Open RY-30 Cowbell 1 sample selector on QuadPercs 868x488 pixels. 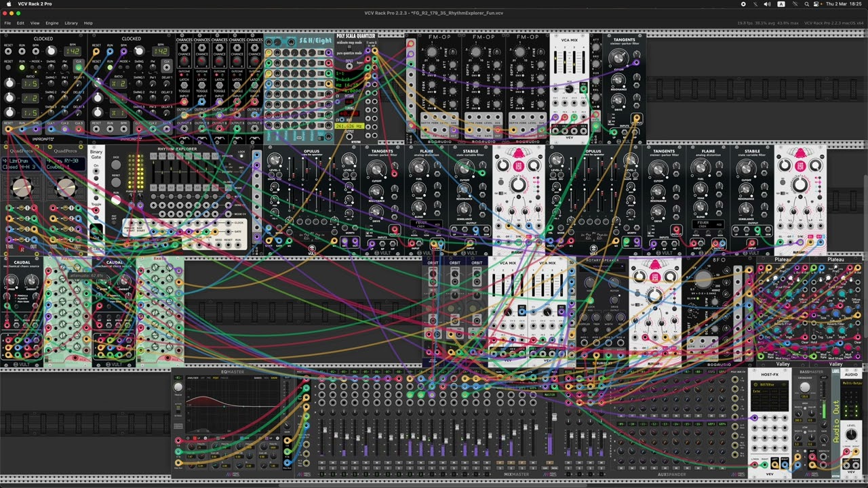click(66, 164)
